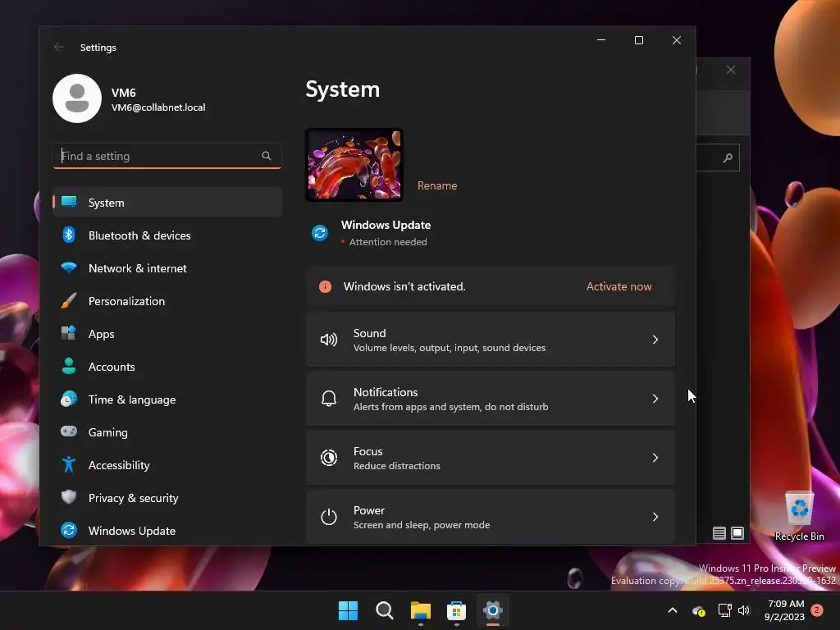The image size is (840, 630).
Task: Click the Find a setting search box
Action: [167, 156]
